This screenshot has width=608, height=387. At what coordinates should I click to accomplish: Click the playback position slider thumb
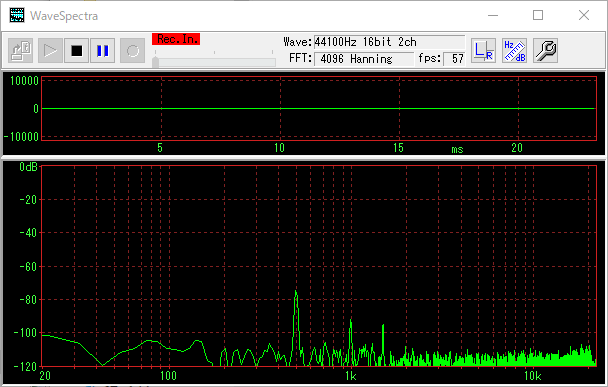[155, 62]
